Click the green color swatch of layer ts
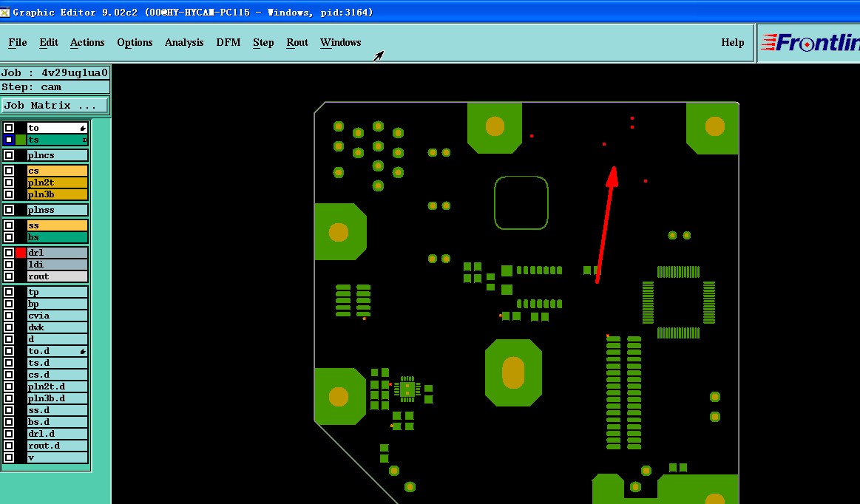 [21, 140]
